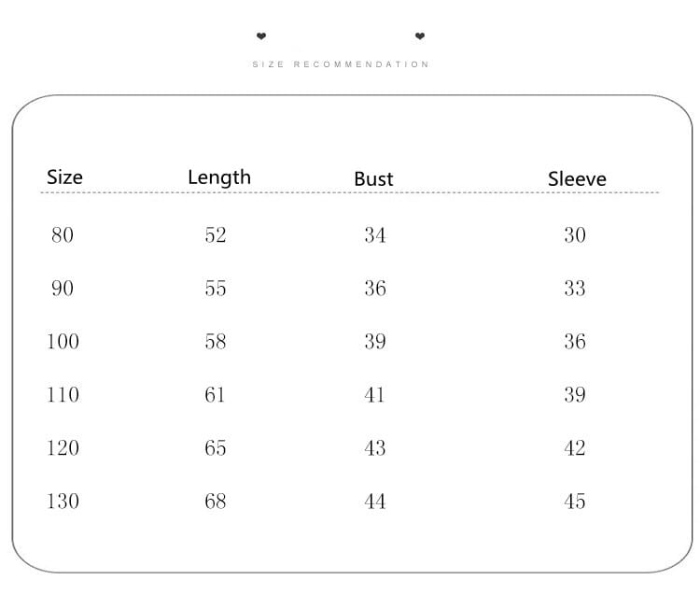Select sleeve value 45

click(x=575, y=501)
